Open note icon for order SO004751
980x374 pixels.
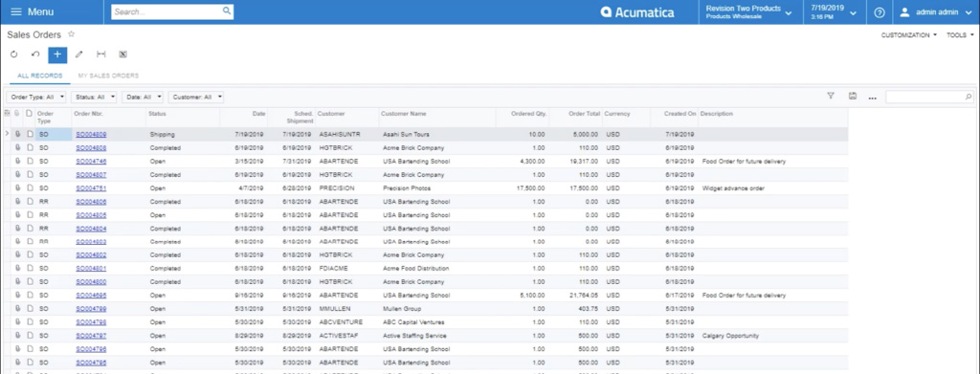pyautogui.click(x=30, y=187)
